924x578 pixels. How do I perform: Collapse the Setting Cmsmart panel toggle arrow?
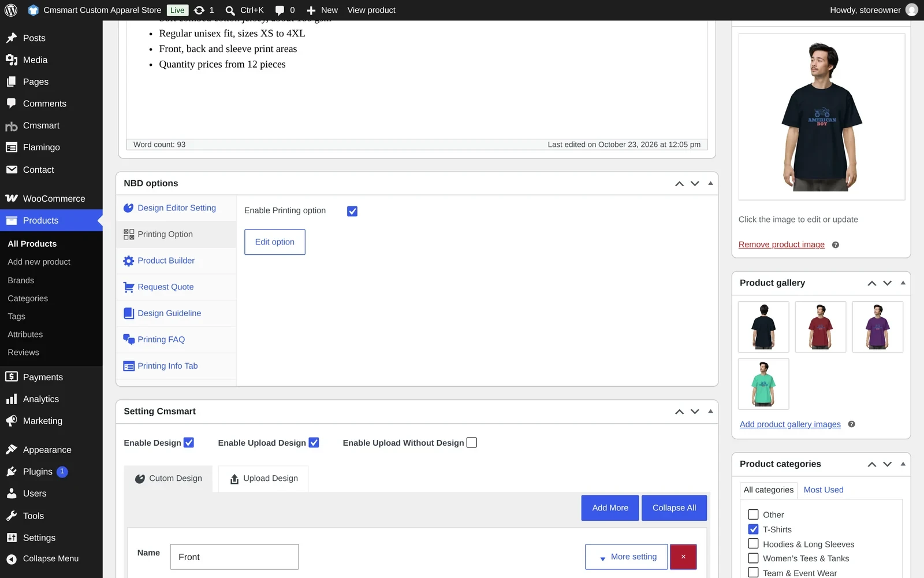710,412
